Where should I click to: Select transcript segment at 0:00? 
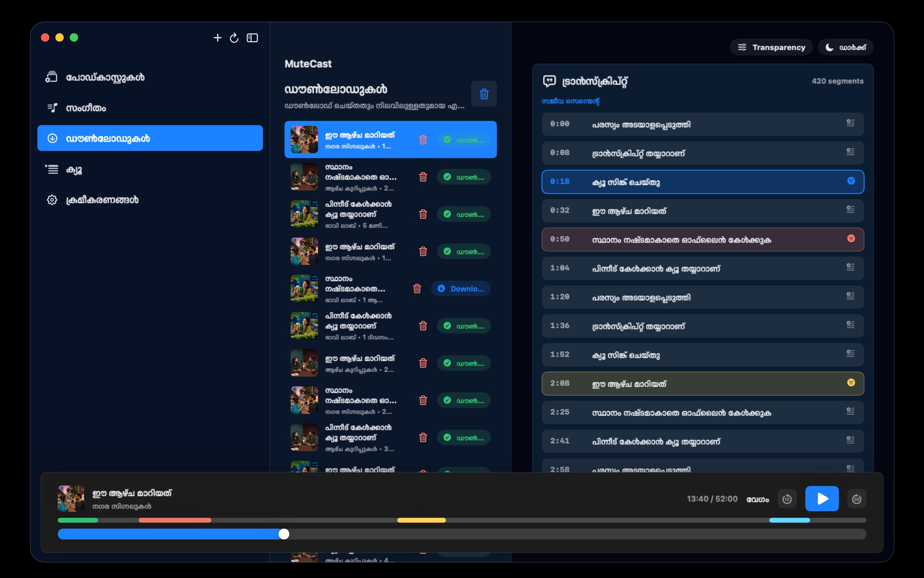click(703, 124)
